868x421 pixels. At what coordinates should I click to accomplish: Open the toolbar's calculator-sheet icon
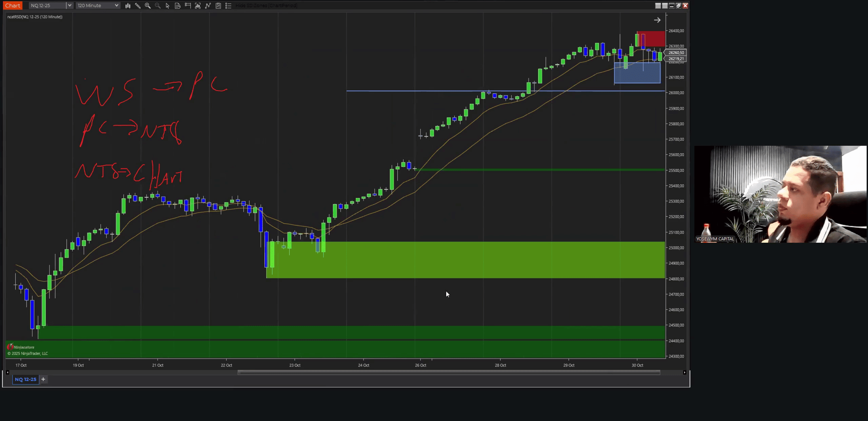point(218,5)
